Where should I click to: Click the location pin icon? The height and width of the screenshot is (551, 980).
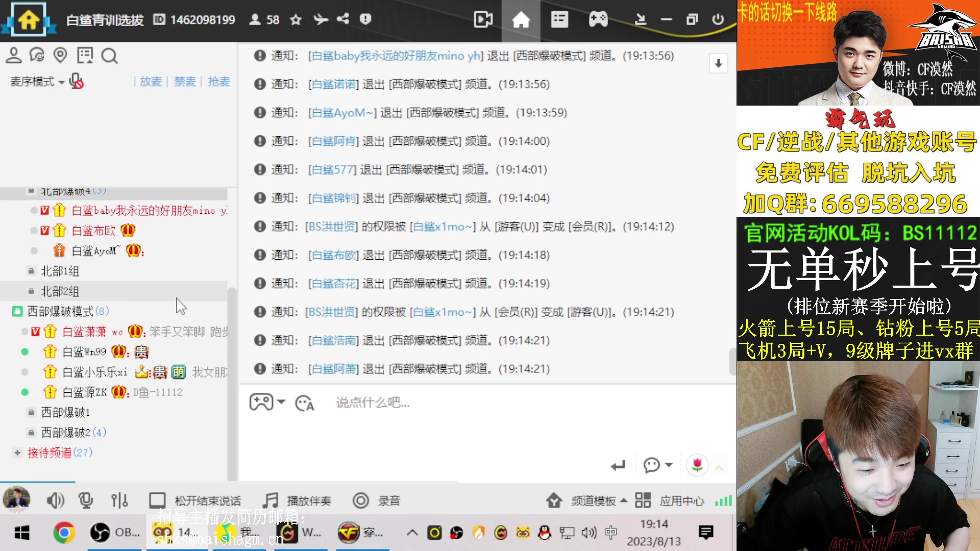pos(60,55)
